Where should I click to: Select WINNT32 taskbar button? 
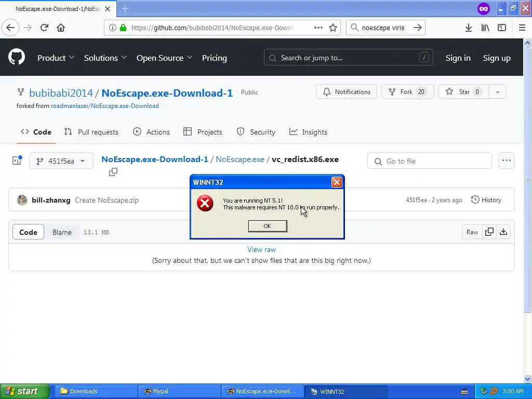pyautogui.click(x=346, y=391)
